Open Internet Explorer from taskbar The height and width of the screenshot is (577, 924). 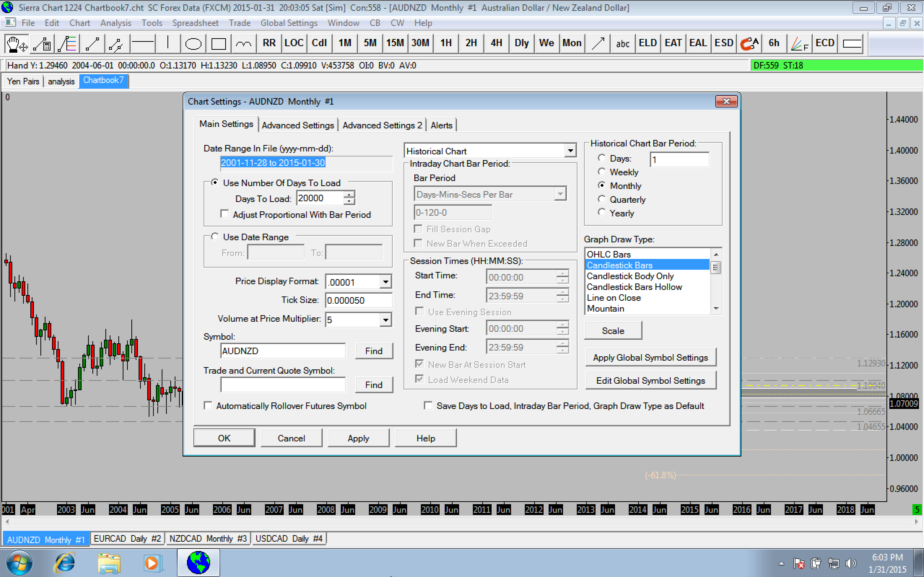tap(65, 563)
